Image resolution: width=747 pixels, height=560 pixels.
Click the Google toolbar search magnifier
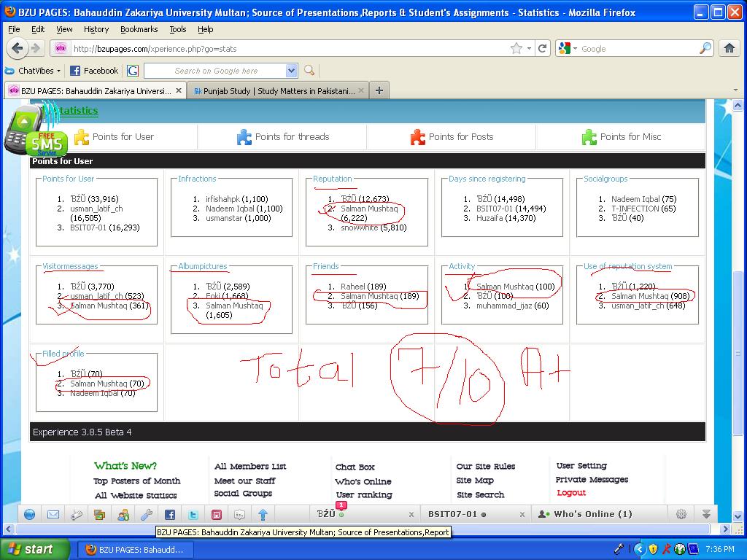pyautogui.click(x=309, y=71)
